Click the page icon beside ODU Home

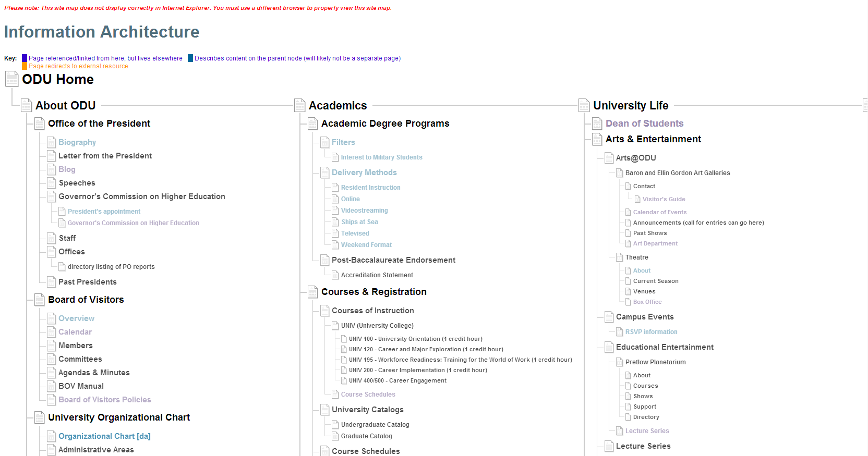click(x=11, y=79)
